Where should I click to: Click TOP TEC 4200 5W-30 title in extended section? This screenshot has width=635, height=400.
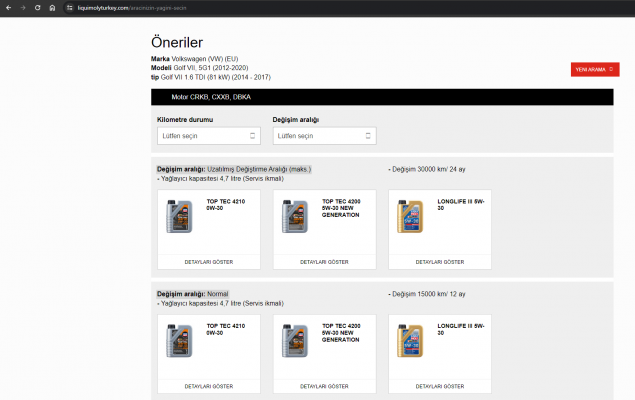tap(341, 208)
